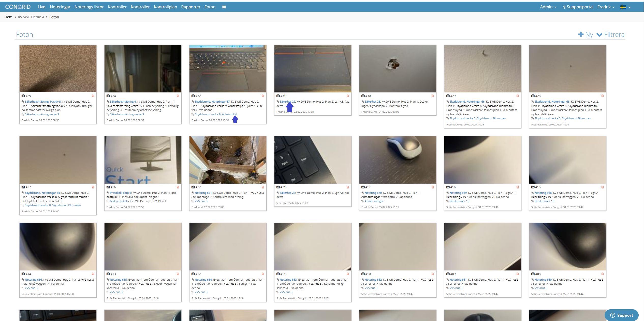Image resolution: width=644 pixels, height=321 pixels.
Task: Click trash icon on photo 417
Action: click(433, 187)
